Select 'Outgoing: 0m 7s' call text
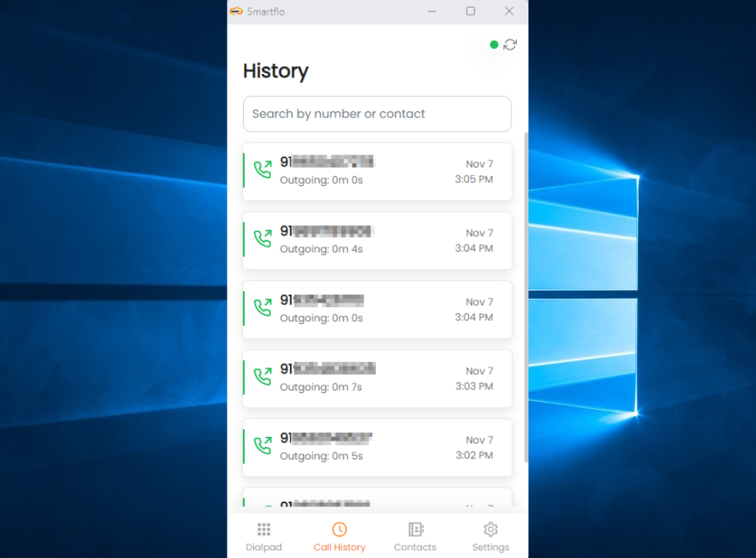Image resolution: width=756 pixels, height=558 pixels. click(321, 387)
